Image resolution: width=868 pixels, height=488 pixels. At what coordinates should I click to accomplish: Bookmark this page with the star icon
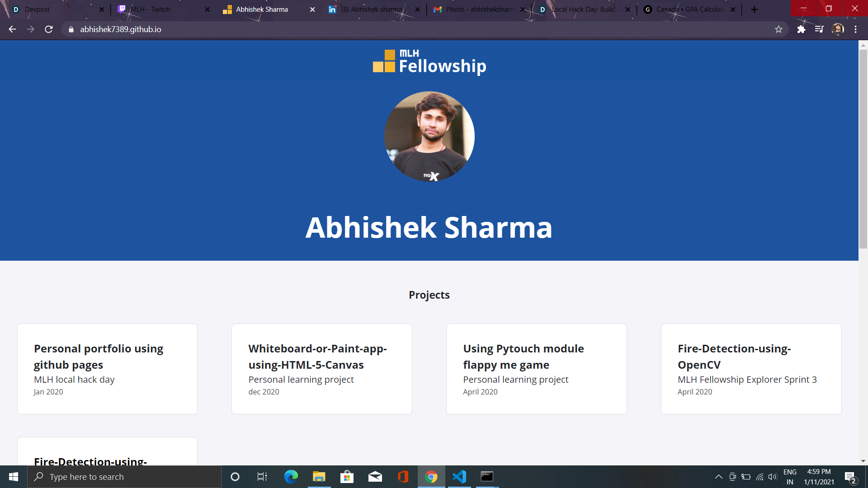click(778, 29)
